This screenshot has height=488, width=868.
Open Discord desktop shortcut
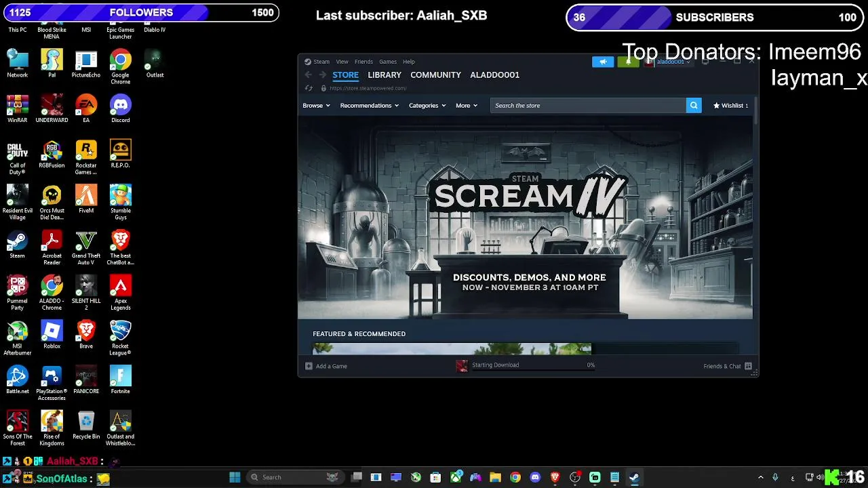[121, 109]
